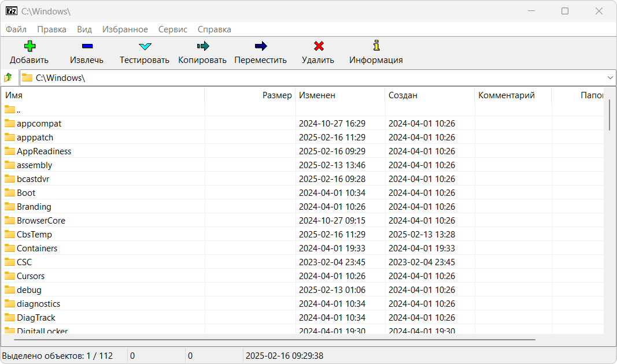617x364 pixels.
Task: Click the blue minus Извлечь icon
Action: point(87,46)
